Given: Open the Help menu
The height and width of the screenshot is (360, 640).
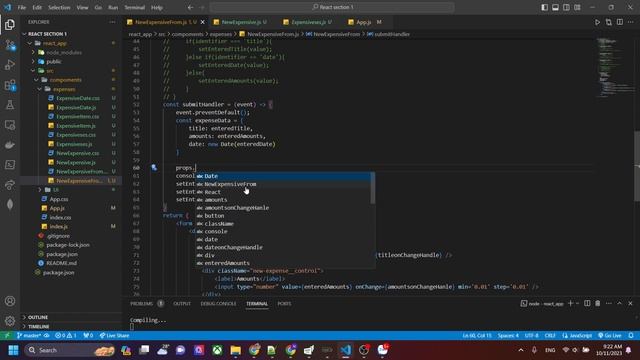Looking at the screenshot, I should [157, 7].
